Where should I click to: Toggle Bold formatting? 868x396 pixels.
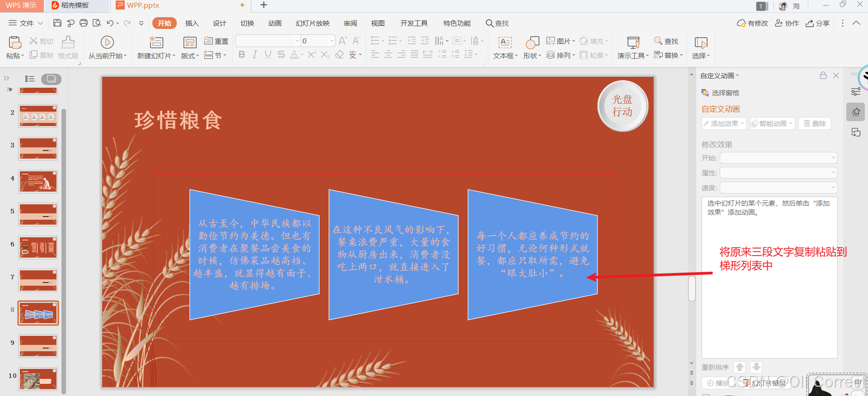pyautogui.click(x=242, y=55)
